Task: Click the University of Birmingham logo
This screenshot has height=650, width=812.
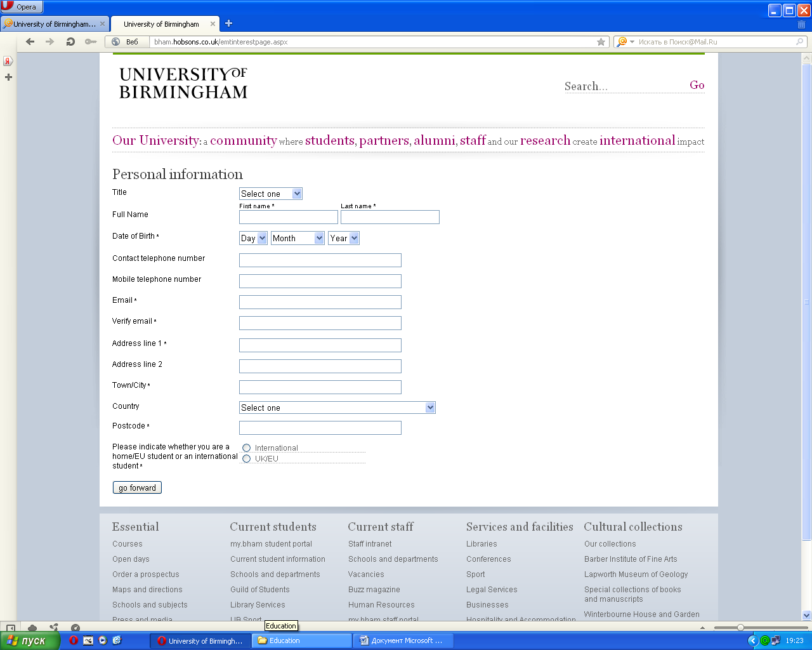Action: (x=183, y=83)
